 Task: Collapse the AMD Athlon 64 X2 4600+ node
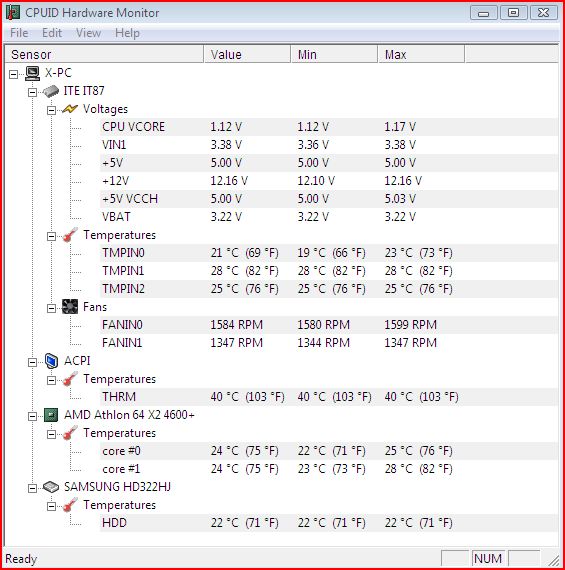click(x=32, y=416)
